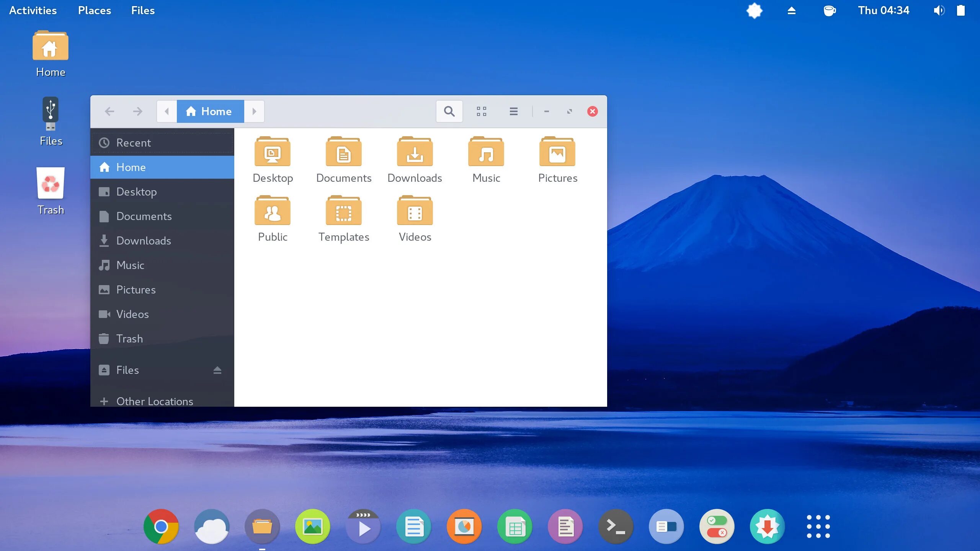Click the caffeine cup icon in top bar

(829, 10)
